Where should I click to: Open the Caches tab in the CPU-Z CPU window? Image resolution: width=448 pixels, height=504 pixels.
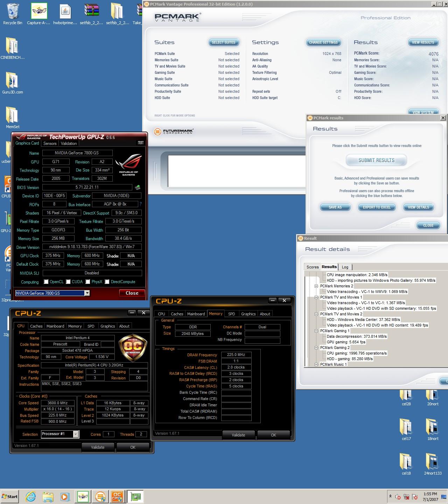[36, 326]
